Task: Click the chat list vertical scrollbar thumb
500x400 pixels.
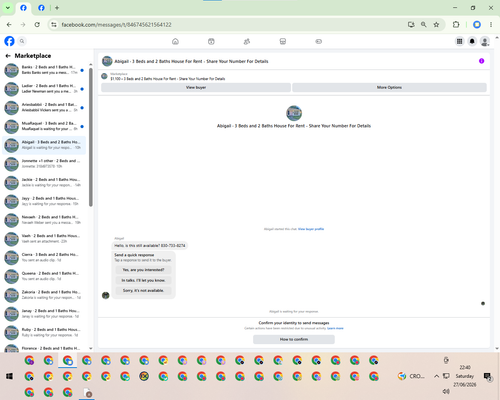Action: [91, 137]
